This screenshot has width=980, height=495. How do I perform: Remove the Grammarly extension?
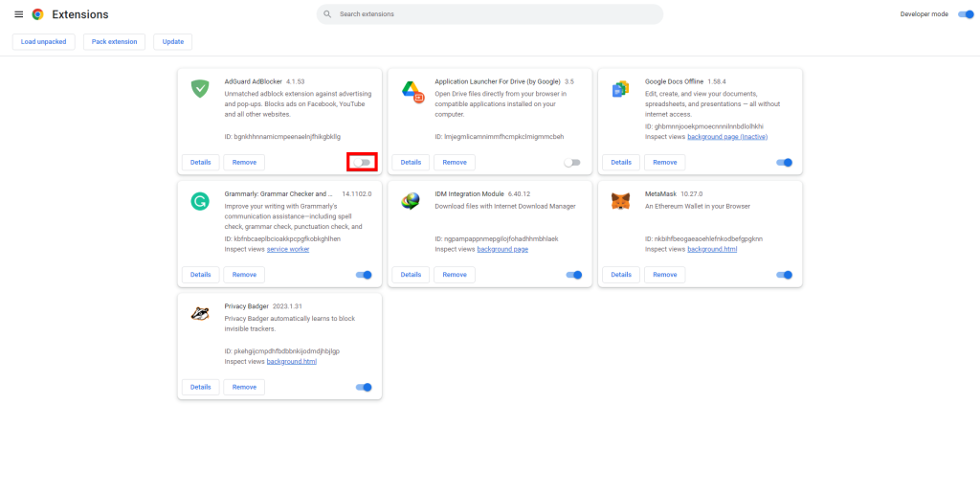(x=244, y=275)
